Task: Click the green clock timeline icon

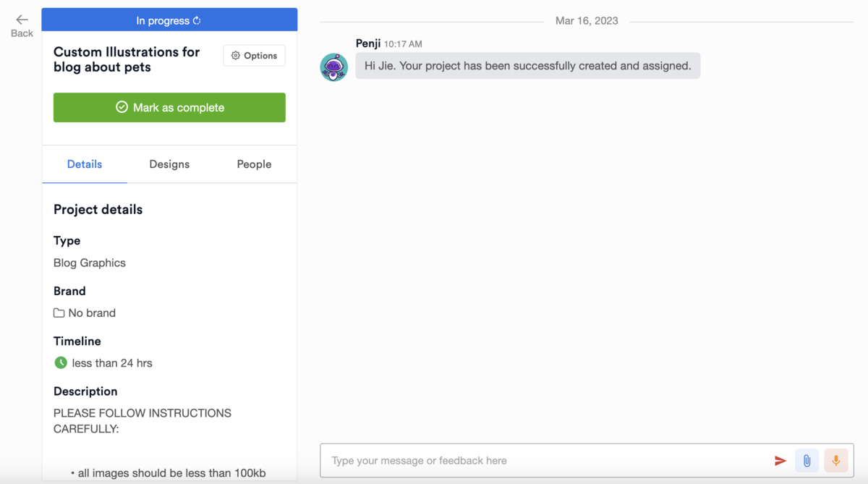Action: [x=61, y=362]
